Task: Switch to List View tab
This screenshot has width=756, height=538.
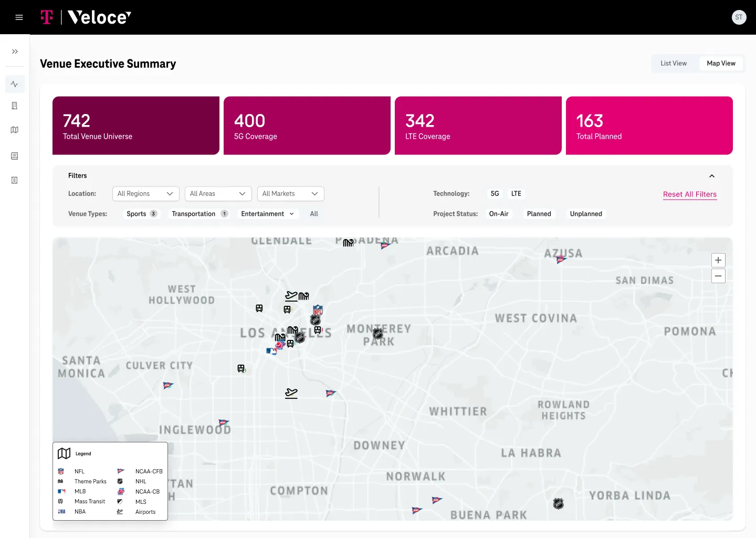Action: point(674,64)
